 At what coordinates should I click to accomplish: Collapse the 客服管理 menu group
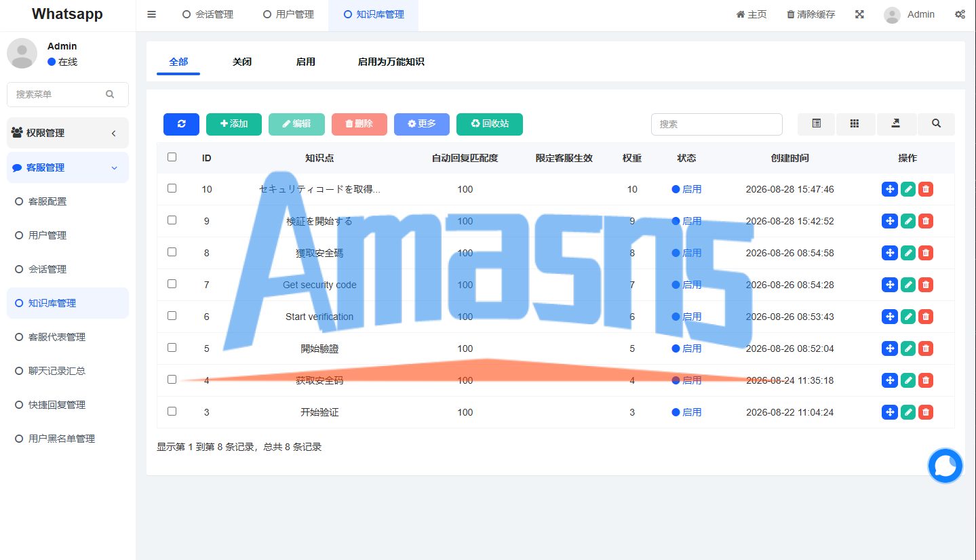(x=68, y=167)
